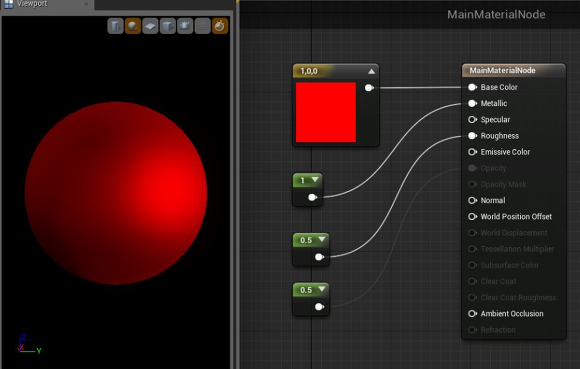Click output pin of 0.5 node feeding Opacity
The image size is (580, 369).
pos(319,307)
